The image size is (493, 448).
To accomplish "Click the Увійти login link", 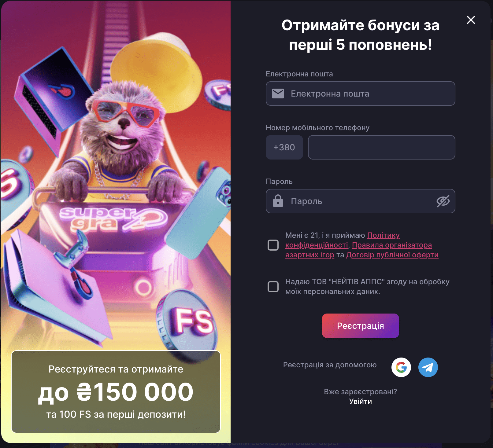I will point(360,402).
